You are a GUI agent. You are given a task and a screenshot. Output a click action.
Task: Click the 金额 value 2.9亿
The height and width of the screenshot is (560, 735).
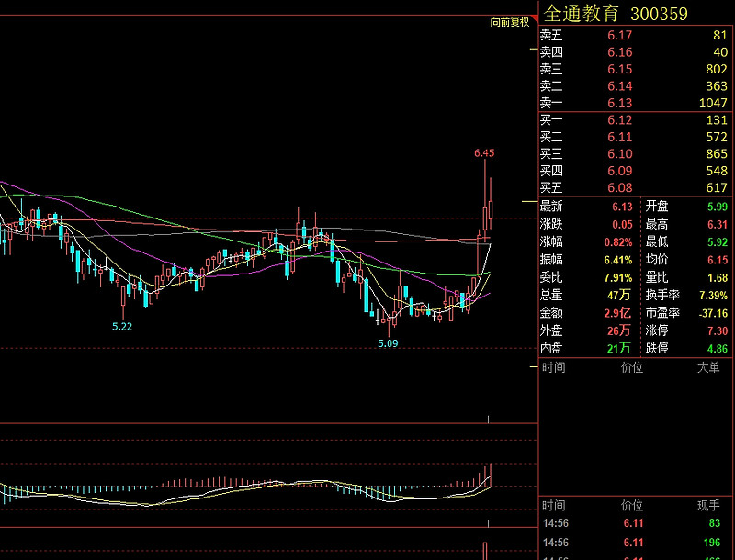point(617,313)
